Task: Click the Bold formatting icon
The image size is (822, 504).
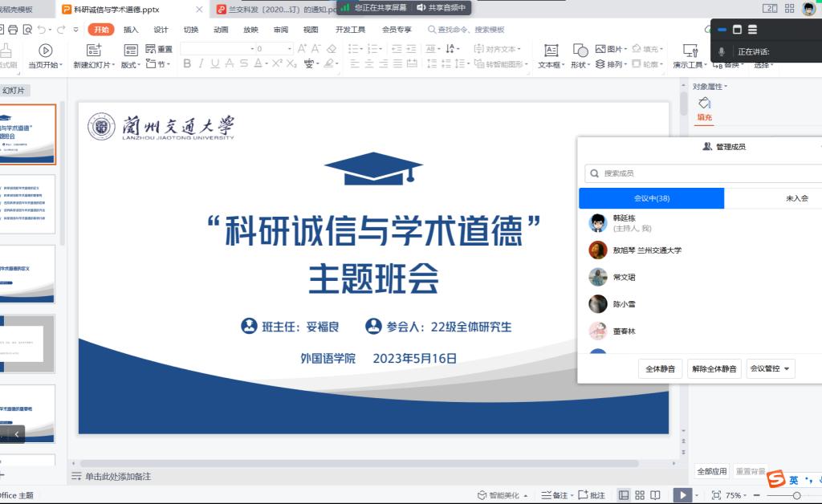Action: pyautogui.click(x=187, y=64)
